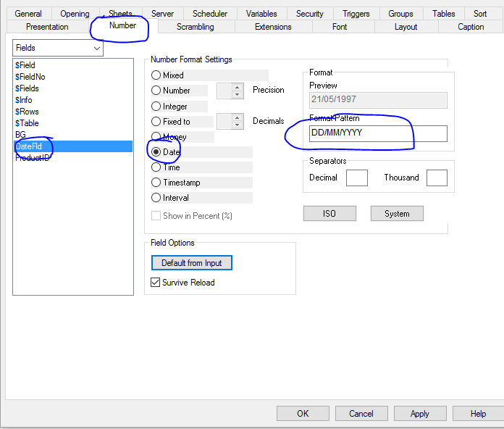Increase the Decimals spinner value
Image resolution: width=504 pixels, height=429 pixels.
click(x=238, y=117)
